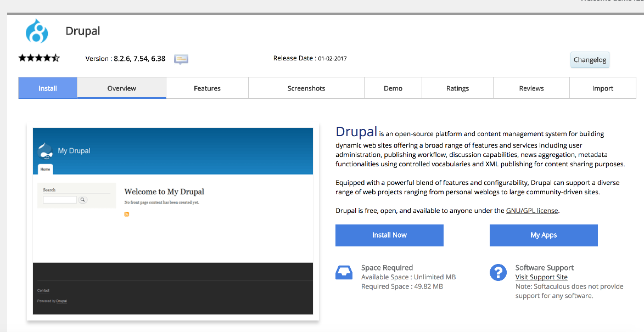Click the search field in Drupal preview
The width and height of the screenshot is (644, 332).
[60, 200]
